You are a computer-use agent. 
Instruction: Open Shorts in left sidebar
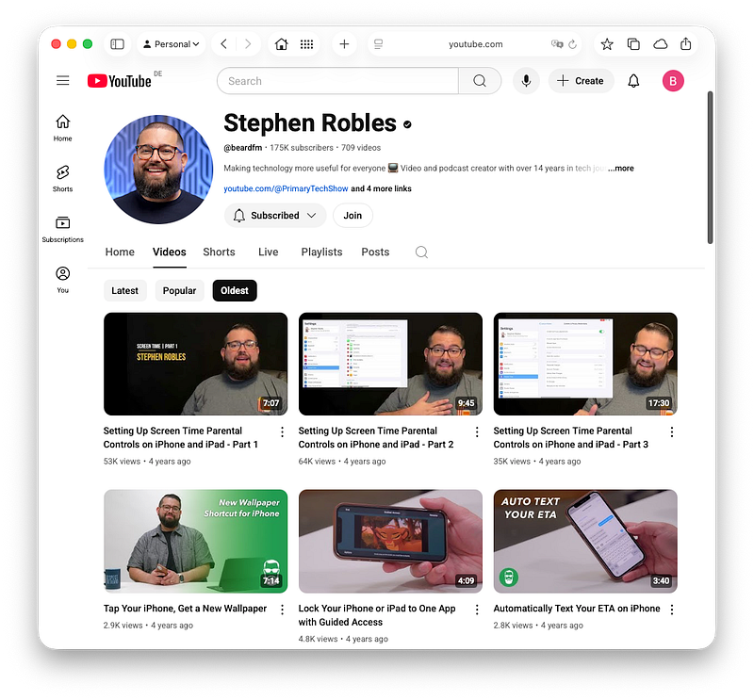(x=62, y=178)
